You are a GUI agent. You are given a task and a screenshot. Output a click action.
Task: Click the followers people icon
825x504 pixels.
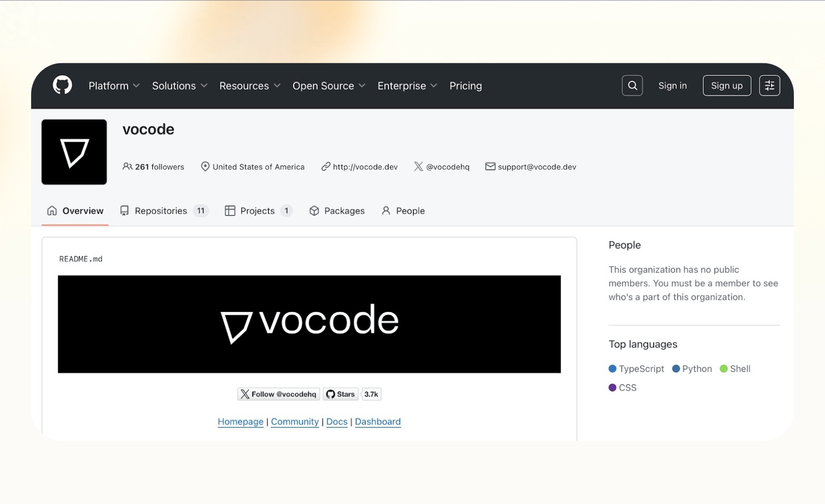pyautogui.click(x=127, y=166)
